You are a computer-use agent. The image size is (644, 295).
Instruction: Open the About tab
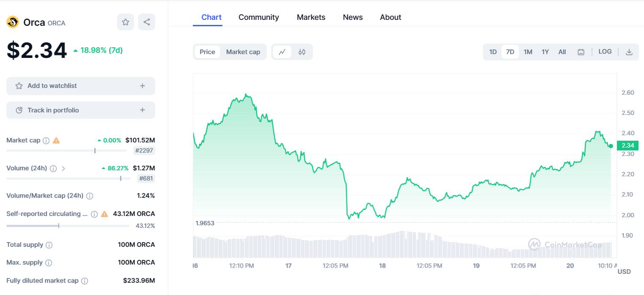pyautogui.click(x=391, y=17)
